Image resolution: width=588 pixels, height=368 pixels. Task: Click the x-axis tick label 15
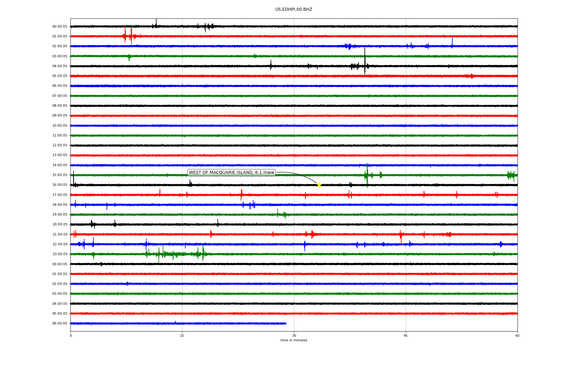(x=182, y=335)
